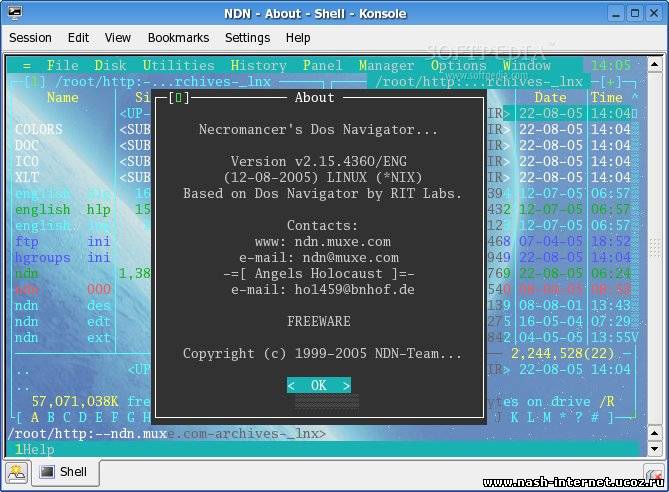Select drive C in left drive line
Screen dimensions: 669x492
pyautogui.click(x=67, y=417)
